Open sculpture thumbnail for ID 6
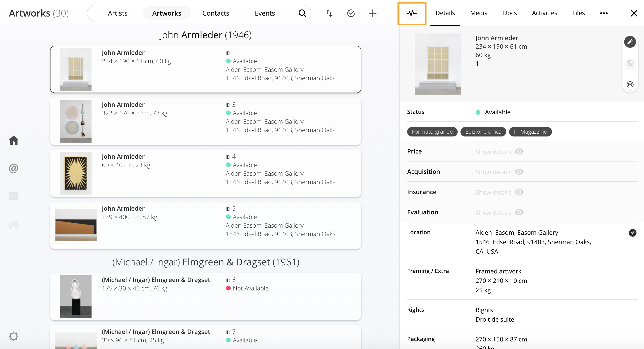The height and width of the screenshot is (349, 644). click(75, 297)
